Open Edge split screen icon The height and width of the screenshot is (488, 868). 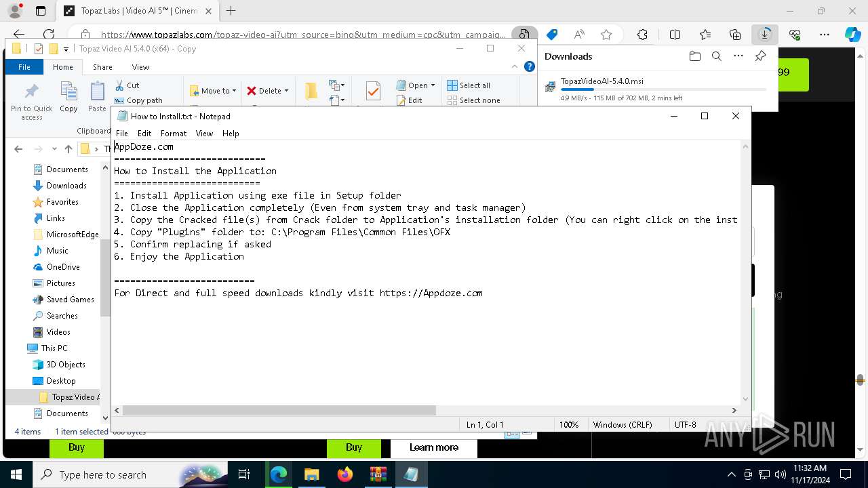675,35
